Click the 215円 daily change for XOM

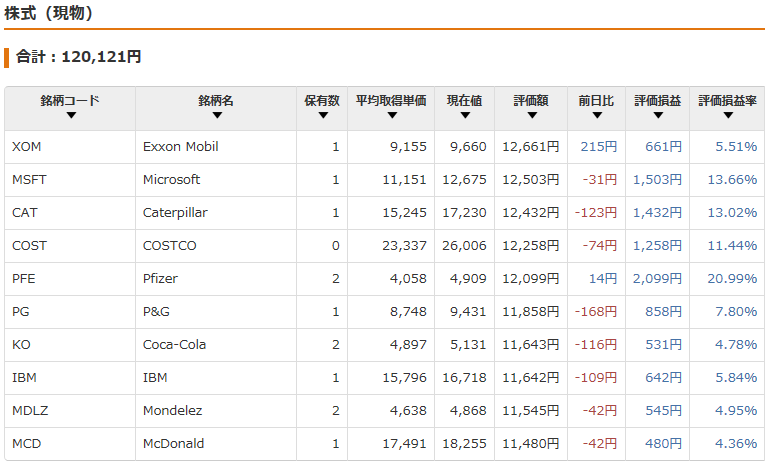pyautogui.click(x=599, y=147)
